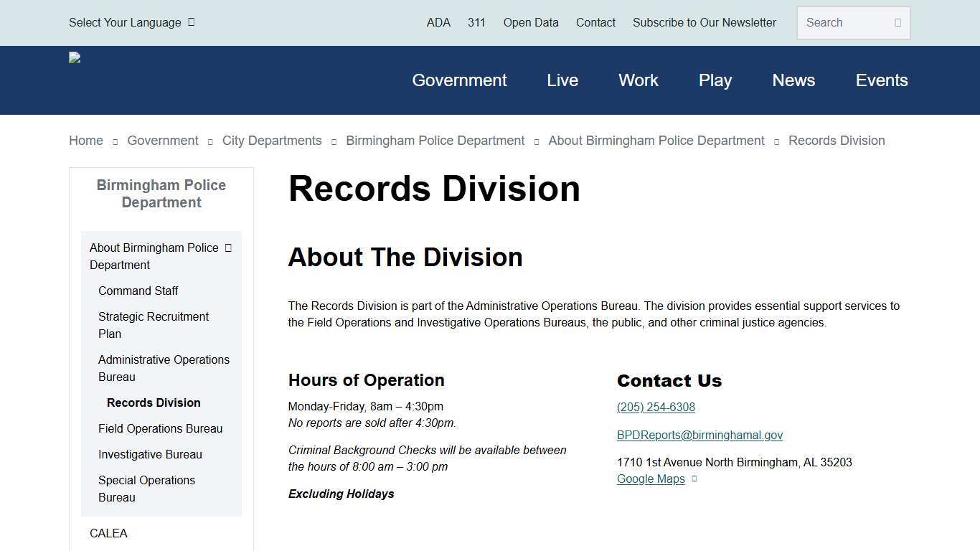Click the expander icon next to About Birmingham Police Department
The image size is (980, 551).
(227, 247)
